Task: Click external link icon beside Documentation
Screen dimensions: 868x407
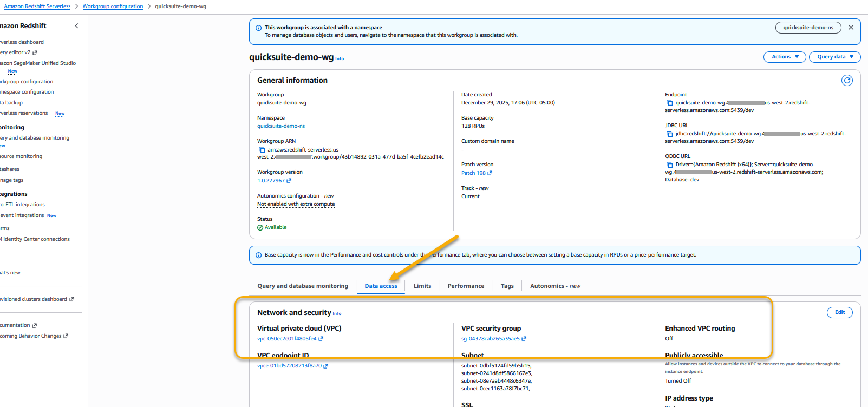Action: [x=34, y=326]
